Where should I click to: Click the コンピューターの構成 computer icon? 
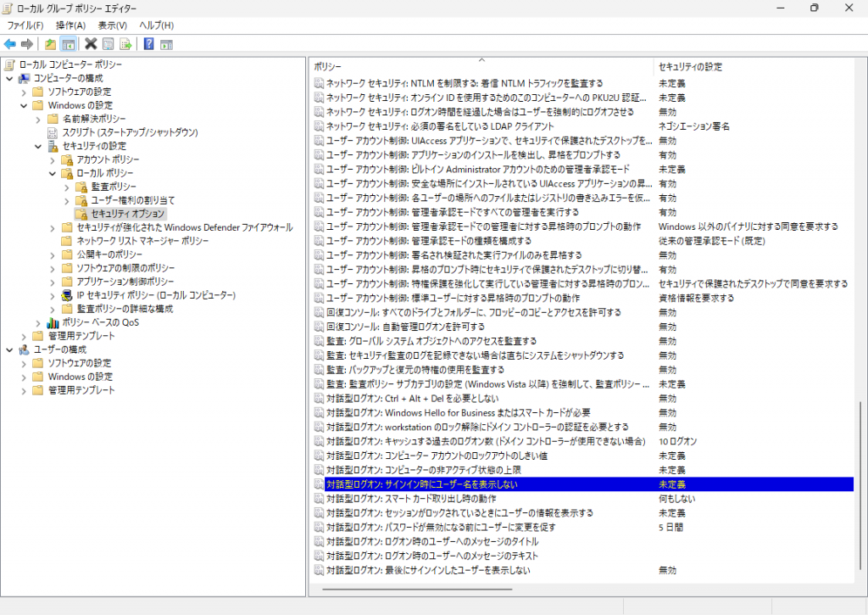tap(24, 78)
